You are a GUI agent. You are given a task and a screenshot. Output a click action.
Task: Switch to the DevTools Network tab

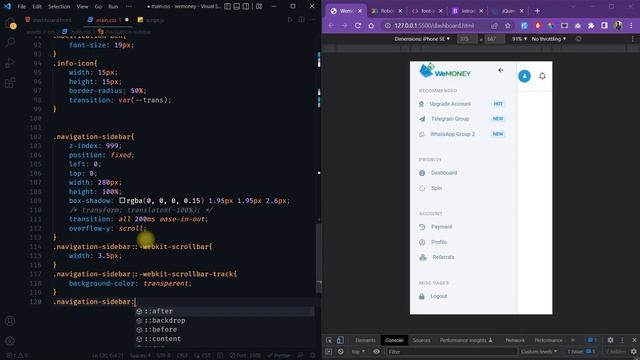pos(515,340)
